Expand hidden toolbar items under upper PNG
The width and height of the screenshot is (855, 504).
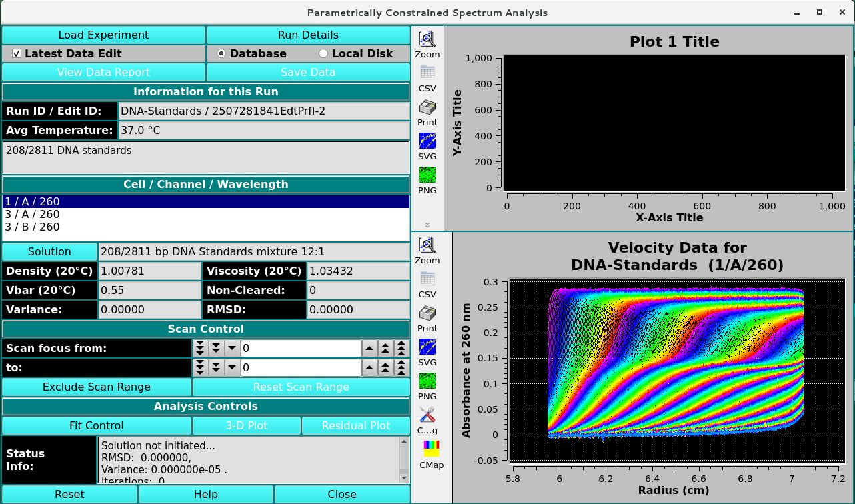point(427,225)
